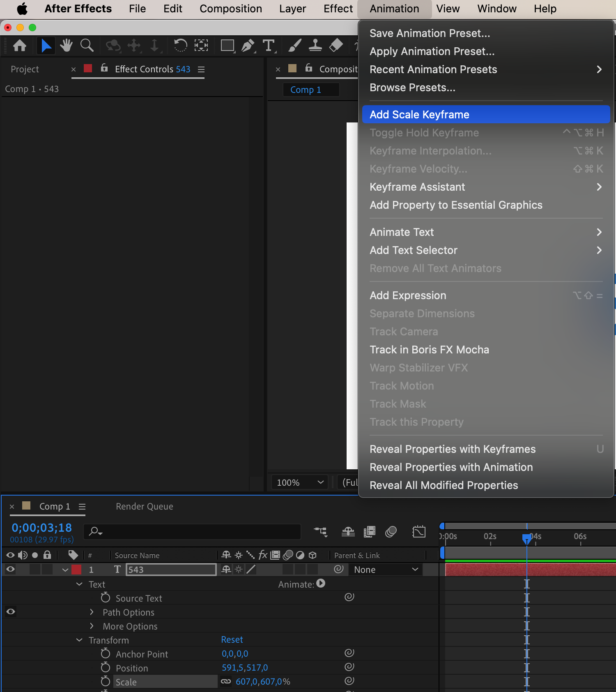Image resolution: width=616 pixels, height=692 pixels.
Task: Select the Eraser tool
Action: coord(336,45)
